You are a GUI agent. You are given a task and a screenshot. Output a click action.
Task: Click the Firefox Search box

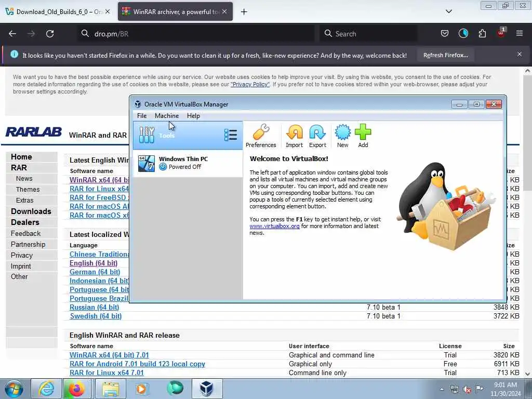pos(368,34)
